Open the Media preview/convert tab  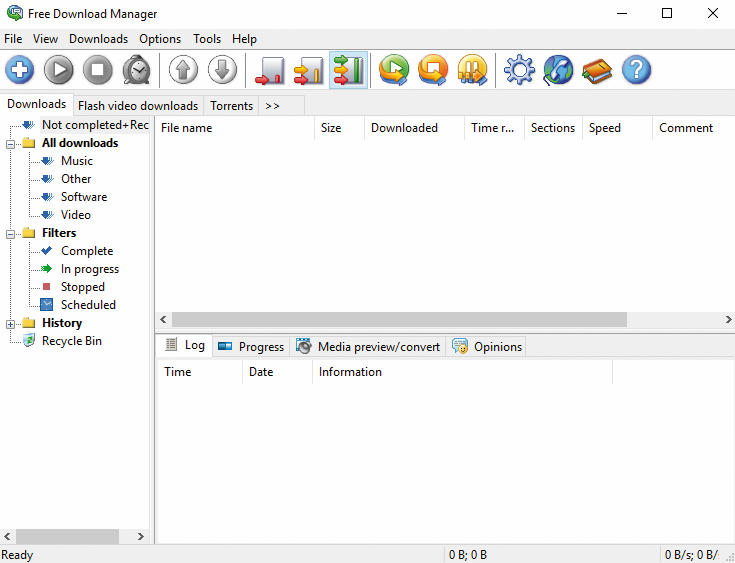(368, 347)
